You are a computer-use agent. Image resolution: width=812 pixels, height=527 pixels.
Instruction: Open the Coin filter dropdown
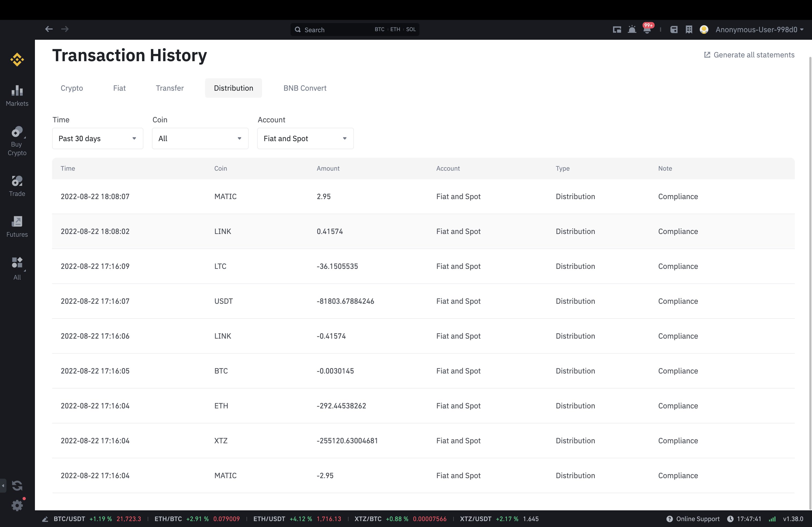(x=200, y=138)
